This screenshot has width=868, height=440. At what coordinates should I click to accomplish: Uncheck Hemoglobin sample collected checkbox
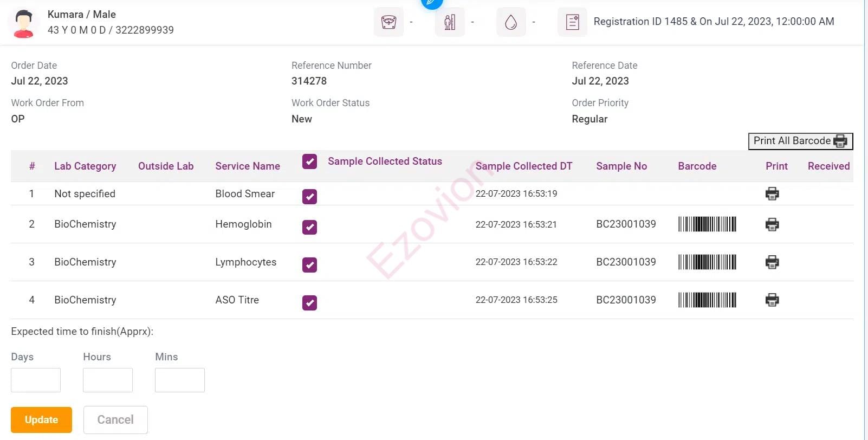tap(309, 227)
